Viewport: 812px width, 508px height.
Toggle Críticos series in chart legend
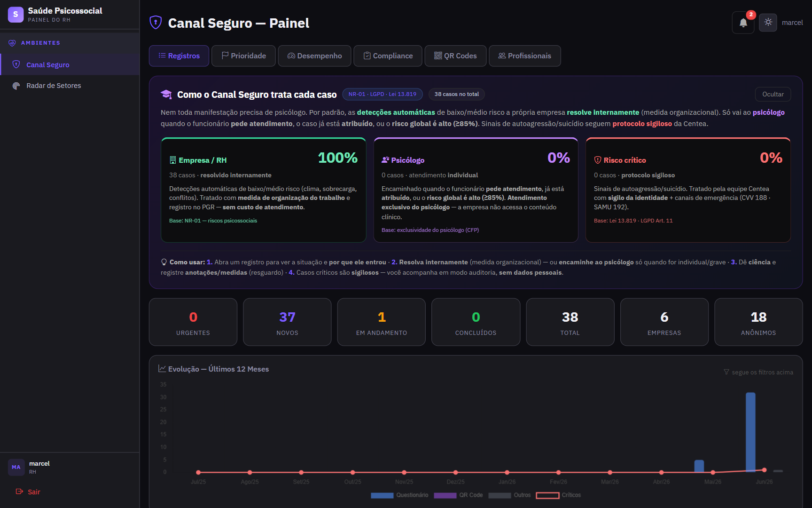coord(558,495)
